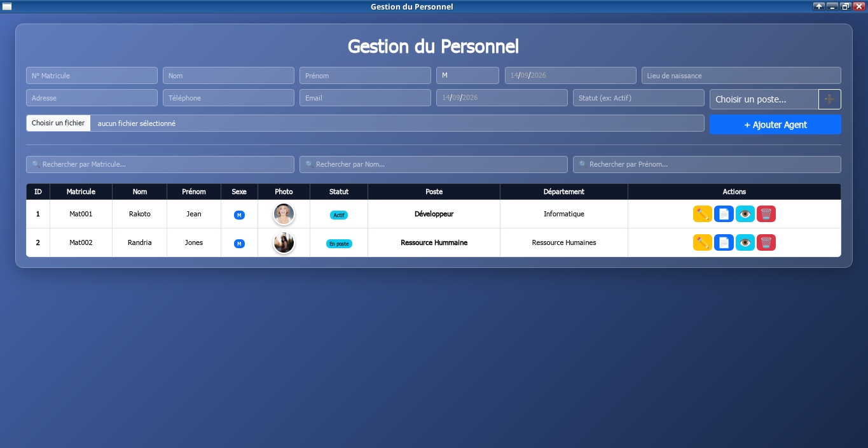The image size is (868, 448).
Task: Focus the Adresse input field
Action: click(92, 97)
